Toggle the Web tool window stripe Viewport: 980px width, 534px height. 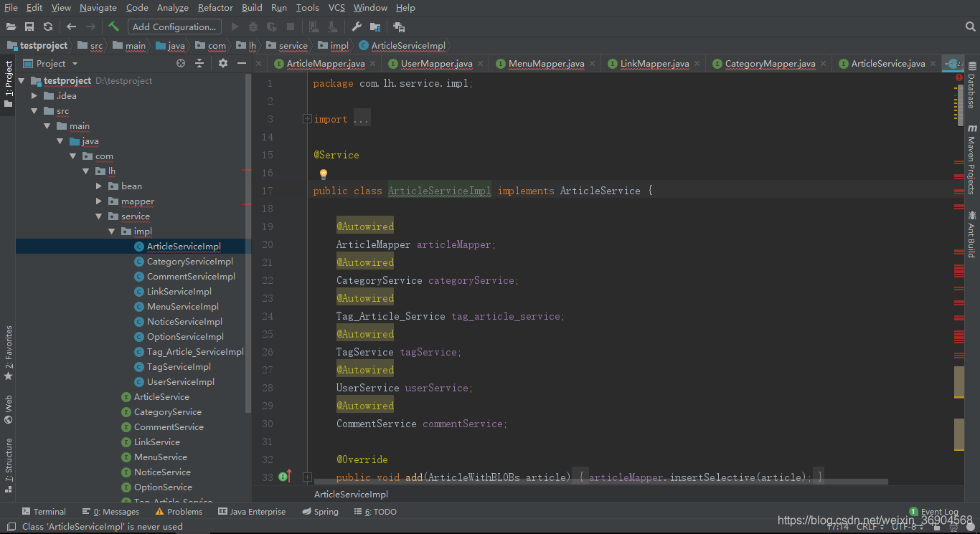pos(8,409)
